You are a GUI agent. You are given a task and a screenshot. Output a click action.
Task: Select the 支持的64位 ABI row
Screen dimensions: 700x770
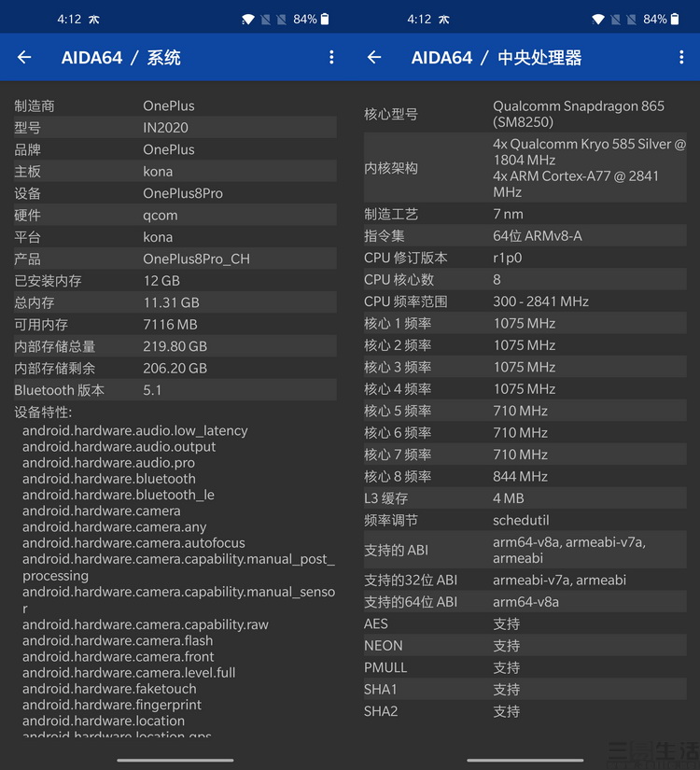click(x=525, y=602)
